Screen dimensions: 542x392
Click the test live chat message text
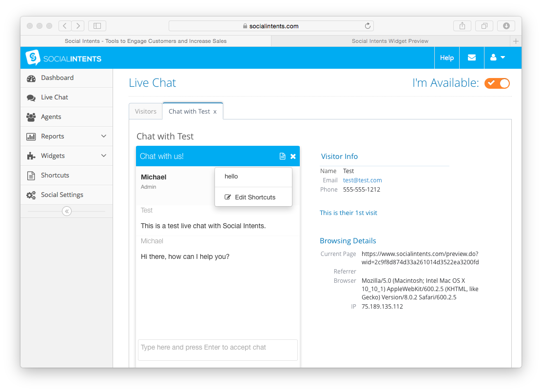click(x=203, y=226)
